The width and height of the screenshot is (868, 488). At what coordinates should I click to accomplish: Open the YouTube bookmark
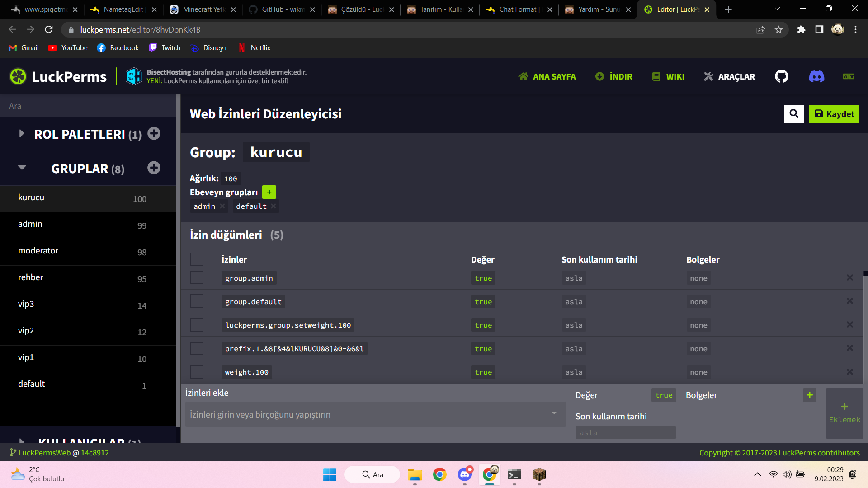pyautogui.click(x=68, y=48)
